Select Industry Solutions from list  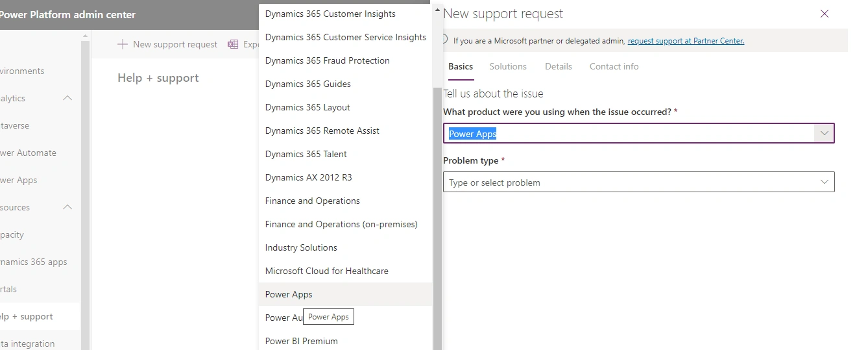[345, 247]
